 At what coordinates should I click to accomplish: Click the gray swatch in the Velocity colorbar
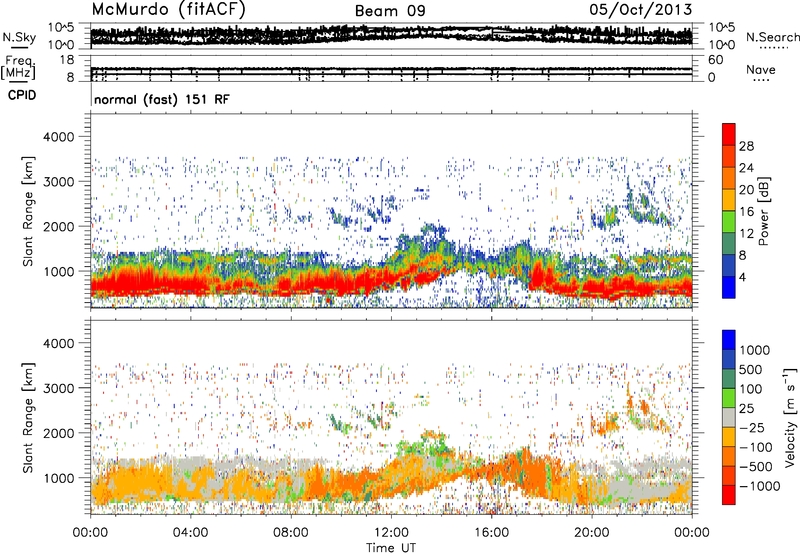[729, 417]
